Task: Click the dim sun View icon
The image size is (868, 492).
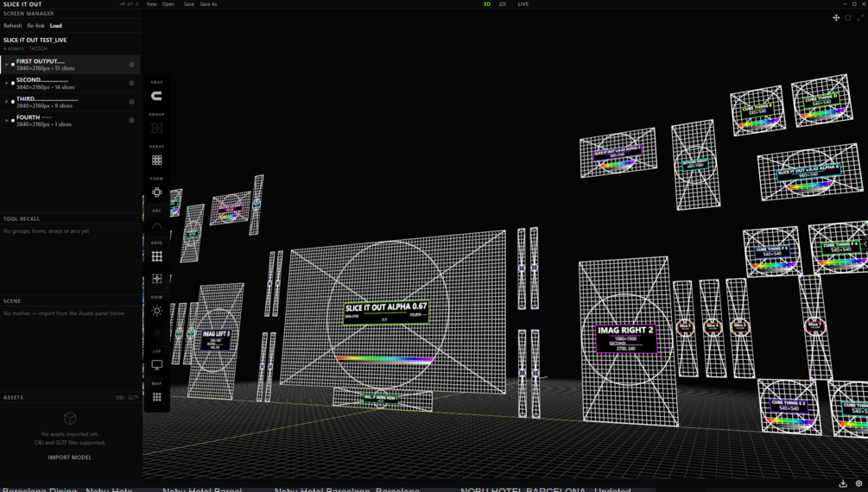Action: pos(156,332)
